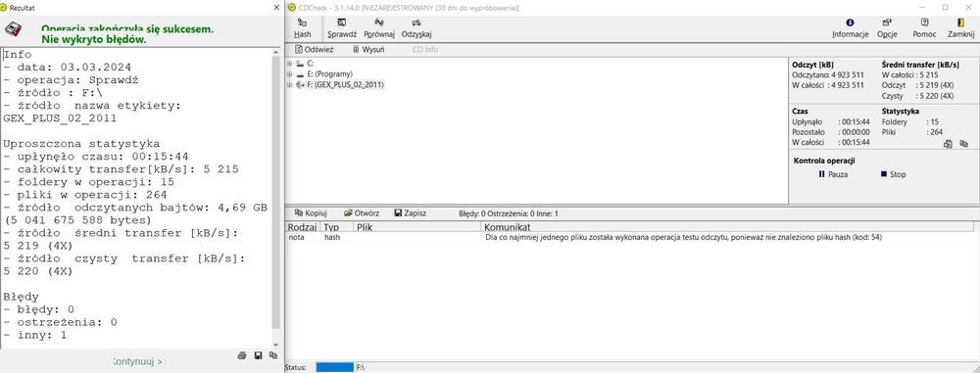Click Zapisz in the messages toolbar
This screenshot has height=373, width=980.
click(411, 213)
